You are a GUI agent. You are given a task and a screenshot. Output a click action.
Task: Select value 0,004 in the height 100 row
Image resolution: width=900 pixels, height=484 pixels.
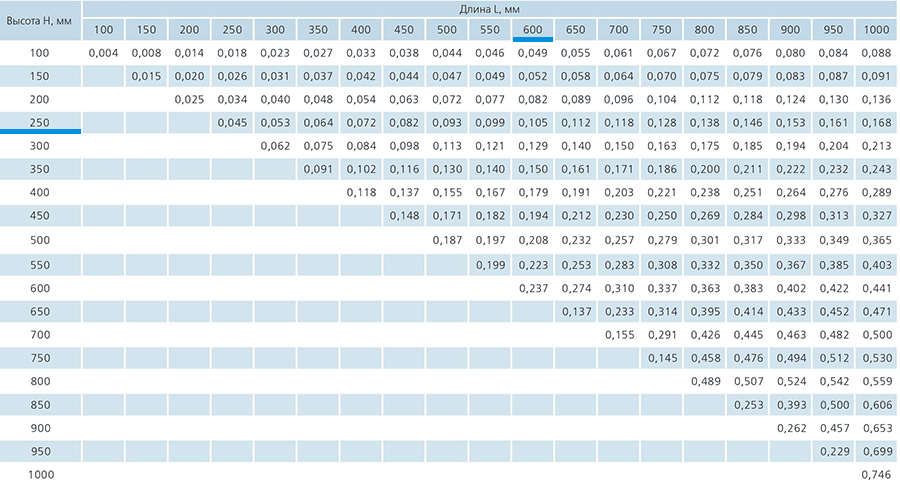(x=103, y=53)
